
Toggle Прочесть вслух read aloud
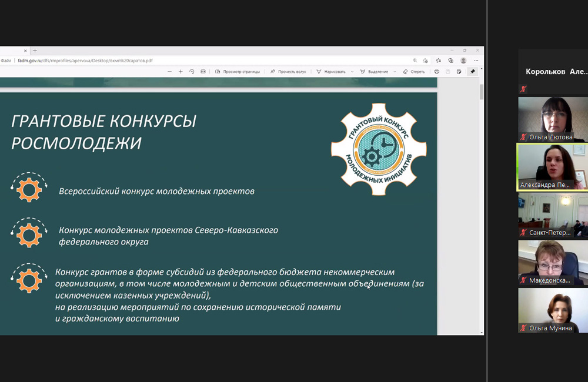[x=288, y=72]
